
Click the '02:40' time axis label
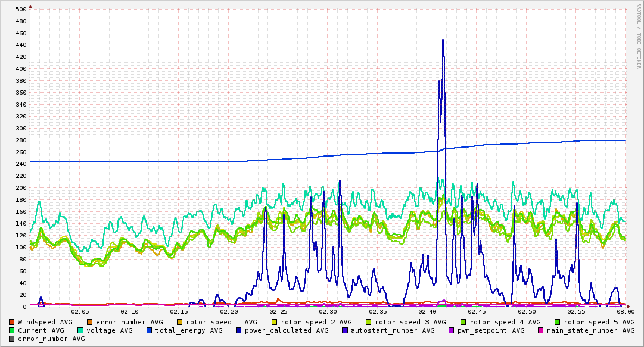[x=427, y=312]
